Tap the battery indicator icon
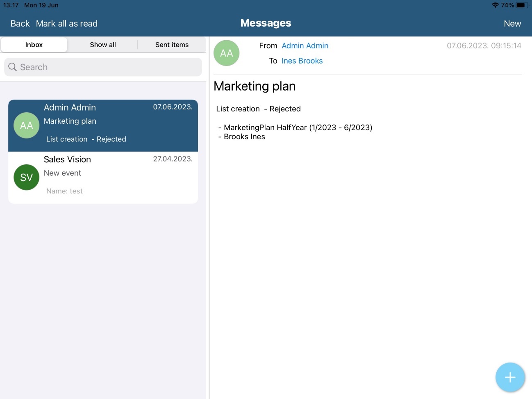Viewport: 532px width, 399px height. coord(521,5)
